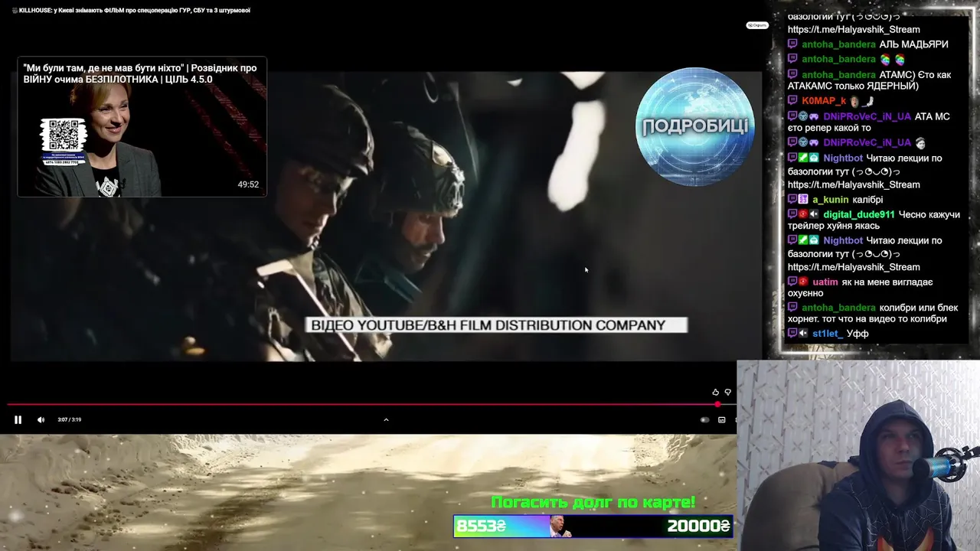Screen dimensions: 980x551
Task: Open the suggested video card thumbnail
Action: point(142,126)
